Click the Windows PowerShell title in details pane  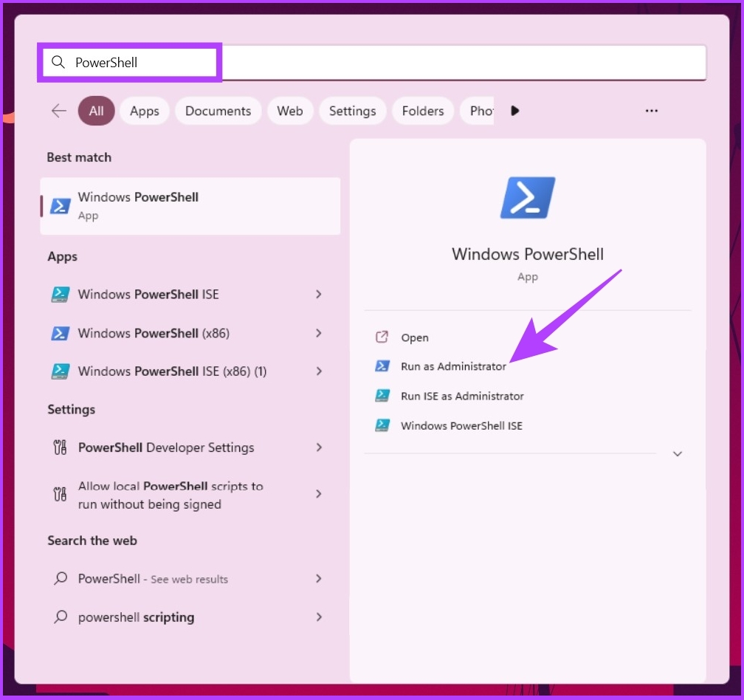click(x=528, y=254)
